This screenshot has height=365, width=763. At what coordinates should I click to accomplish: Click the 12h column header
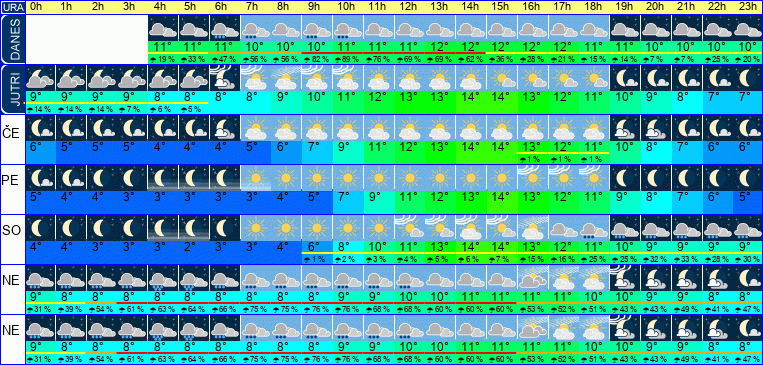[410, 7]
